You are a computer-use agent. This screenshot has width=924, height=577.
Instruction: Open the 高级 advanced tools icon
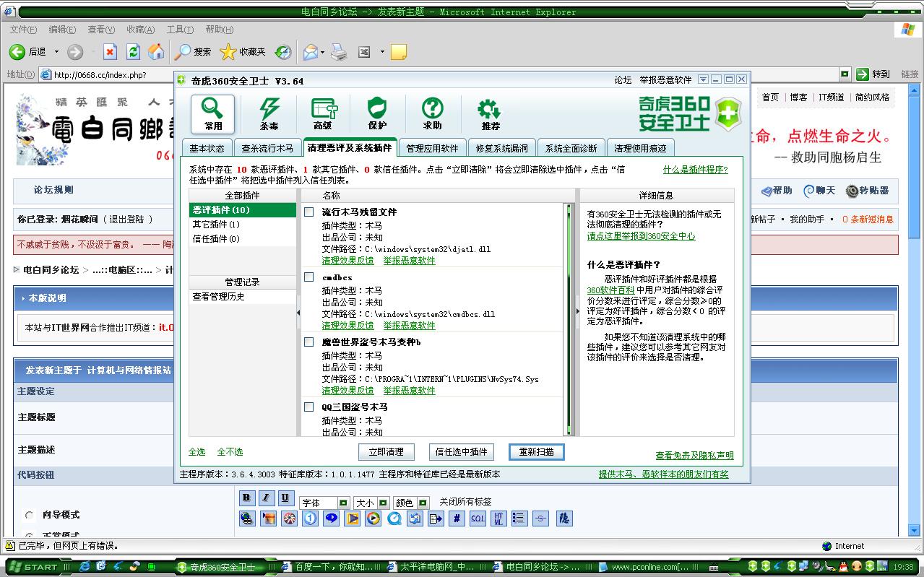323,113
